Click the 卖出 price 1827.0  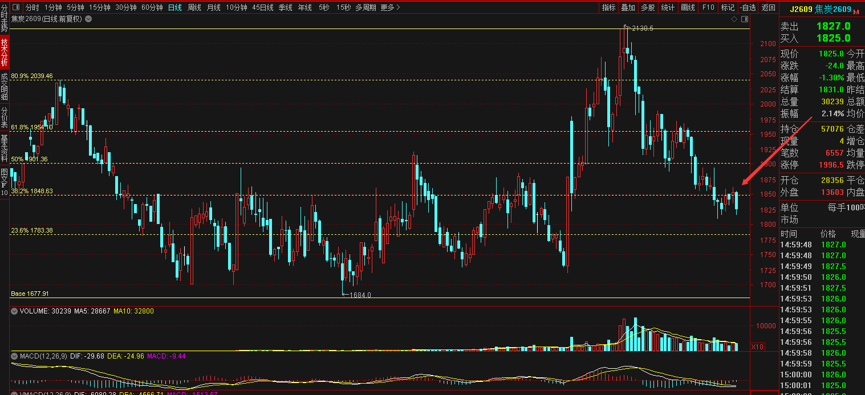coord(833,26)
